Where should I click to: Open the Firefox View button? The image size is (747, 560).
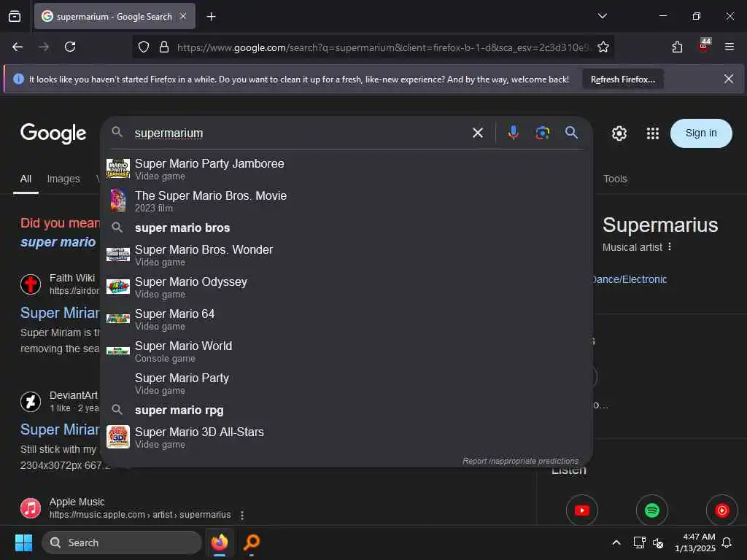pyautogui.click(x=15, y=16)
